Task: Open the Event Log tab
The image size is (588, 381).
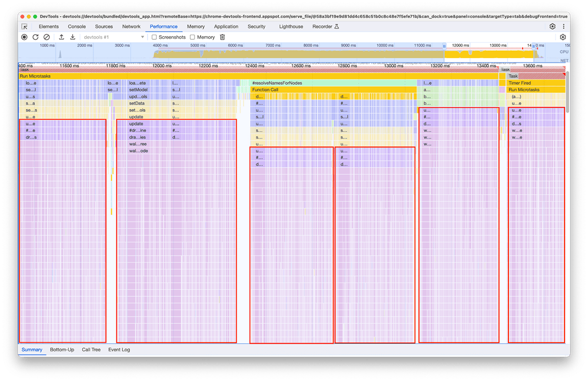Action: click(118, 349)
